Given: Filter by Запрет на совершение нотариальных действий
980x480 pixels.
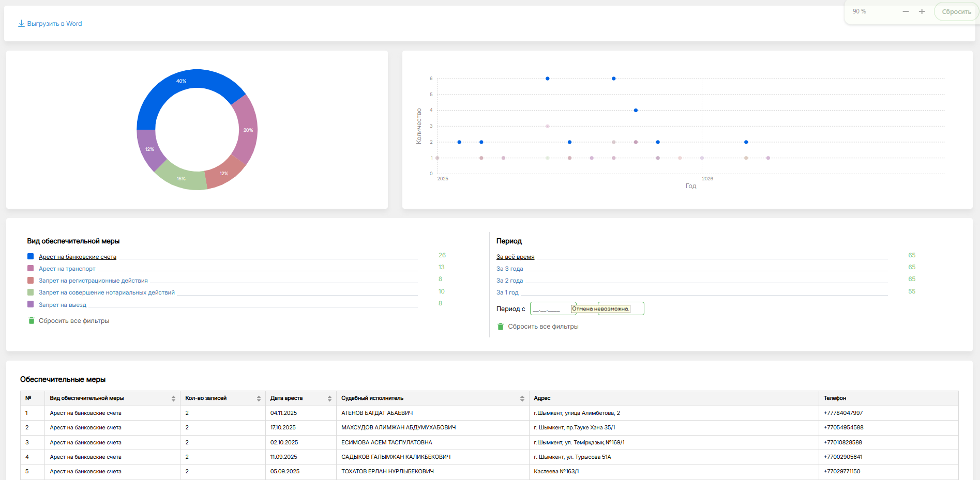Looking at the screenshot, I should (107, 292).
